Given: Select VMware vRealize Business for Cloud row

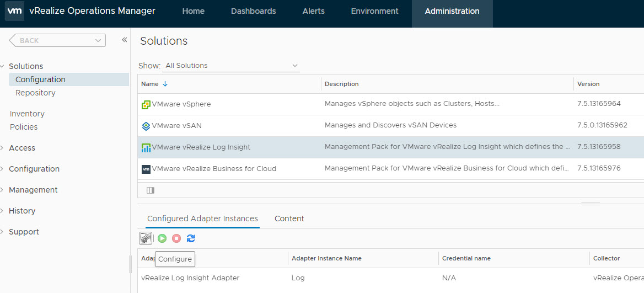Looking at the screenshot, I should [390, 168].
